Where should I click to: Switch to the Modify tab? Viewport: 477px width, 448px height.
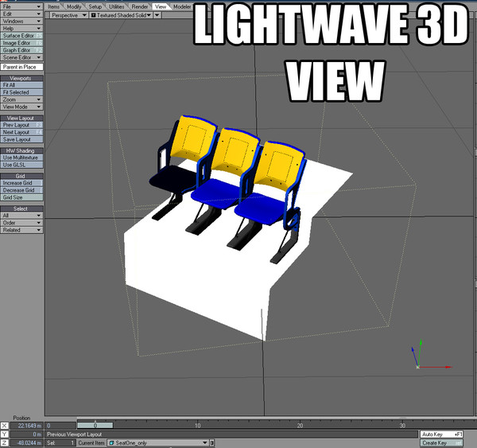[x=74, y=6]
